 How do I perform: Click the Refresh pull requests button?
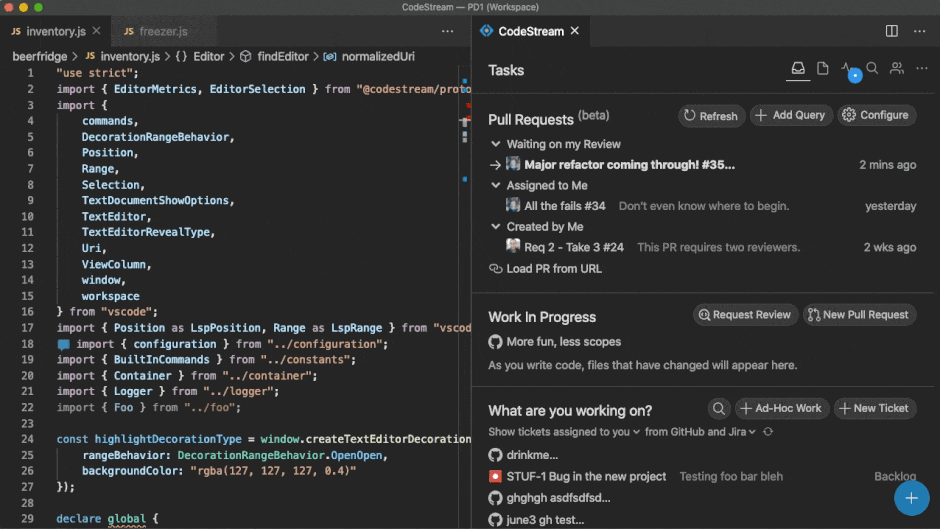[x=712, y=116]
